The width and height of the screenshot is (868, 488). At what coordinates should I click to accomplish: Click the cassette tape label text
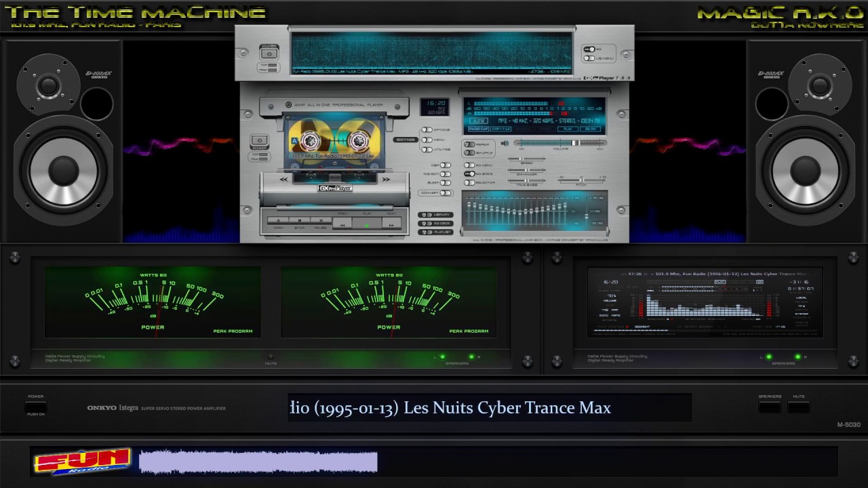334,156
